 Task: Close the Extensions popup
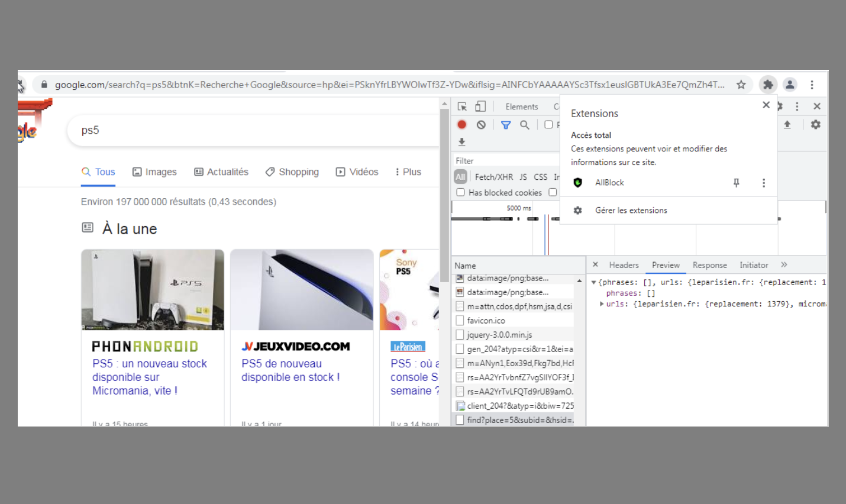766,105
